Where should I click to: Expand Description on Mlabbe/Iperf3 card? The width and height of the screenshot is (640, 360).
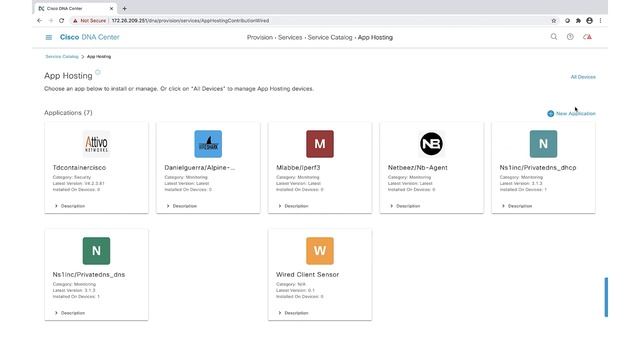(293, 206)
